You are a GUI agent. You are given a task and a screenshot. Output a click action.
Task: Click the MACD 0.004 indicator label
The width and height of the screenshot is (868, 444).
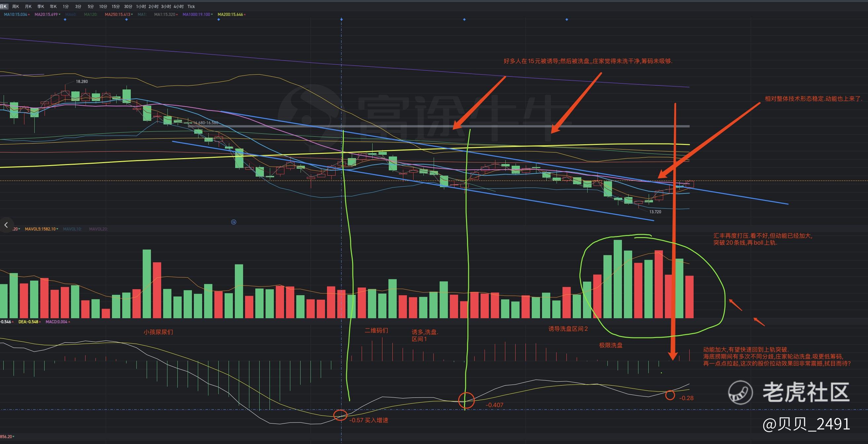56,322
